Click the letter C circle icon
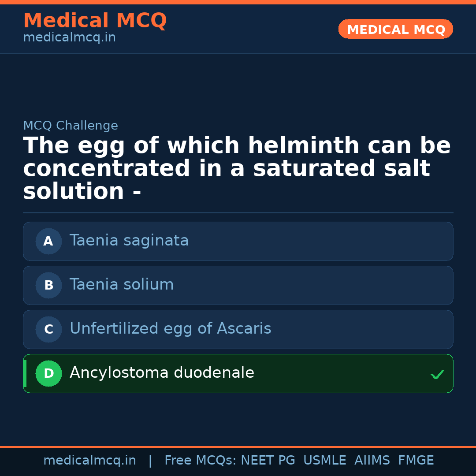Screen dimensions: 476x476 point(48,329)
